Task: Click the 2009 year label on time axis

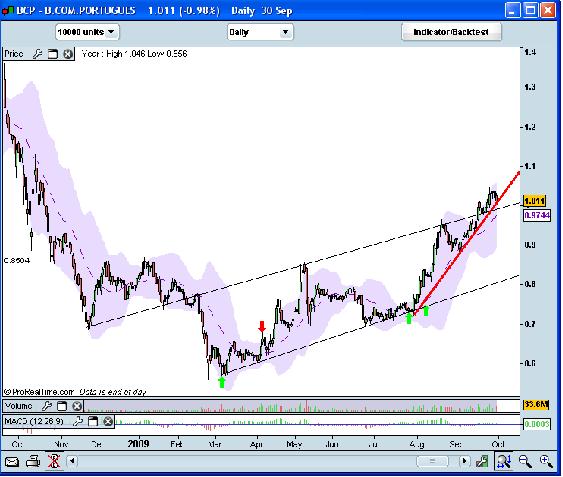Action: 138,444
